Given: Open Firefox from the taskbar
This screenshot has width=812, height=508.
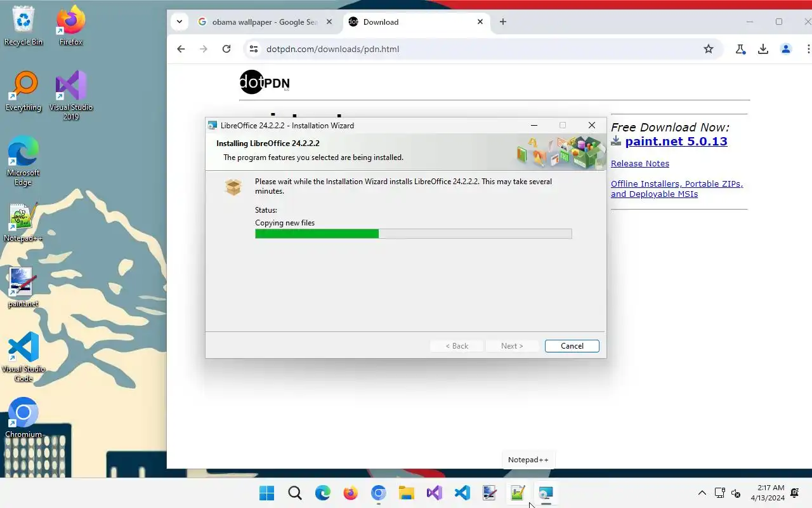Looking at the screenshot, I should point(351,493).
